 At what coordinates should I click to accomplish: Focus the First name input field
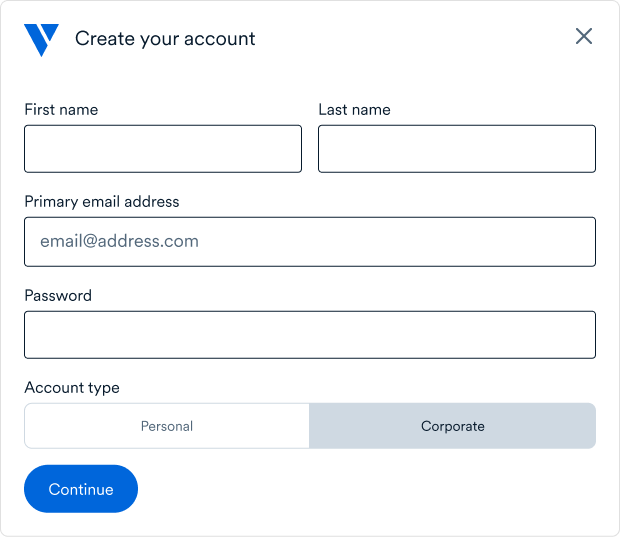[x=163, y=149]
